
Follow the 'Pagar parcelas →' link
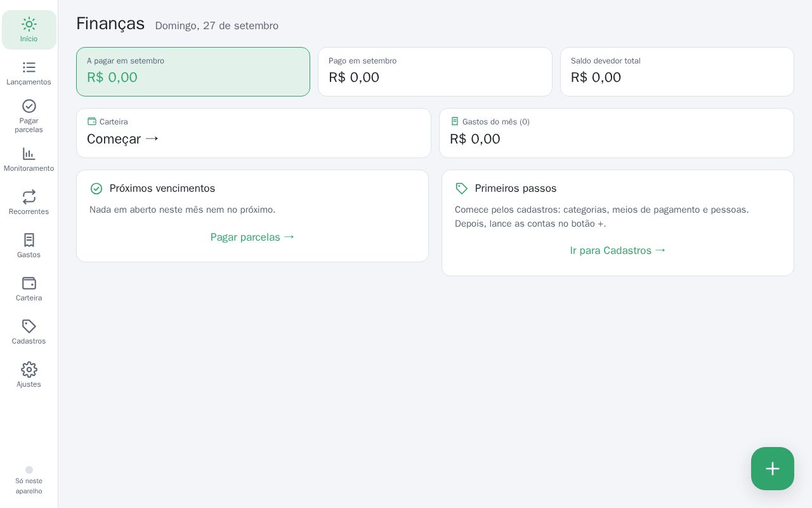tap(252, 237)
